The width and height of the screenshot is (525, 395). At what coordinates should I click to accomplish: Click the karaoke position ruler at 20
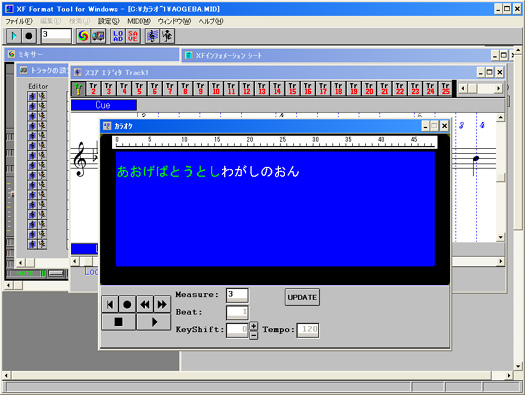click(250, 142)
